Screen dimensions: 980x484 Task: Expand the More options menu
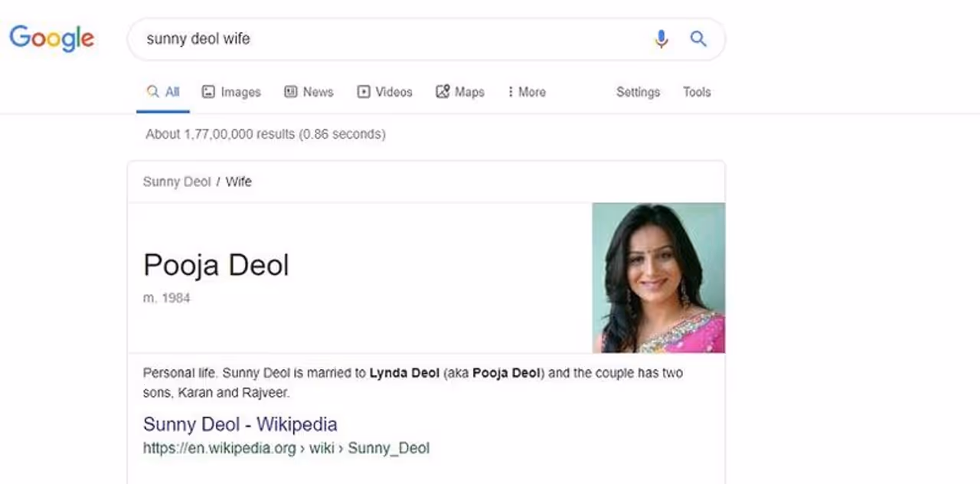[527, 92]
